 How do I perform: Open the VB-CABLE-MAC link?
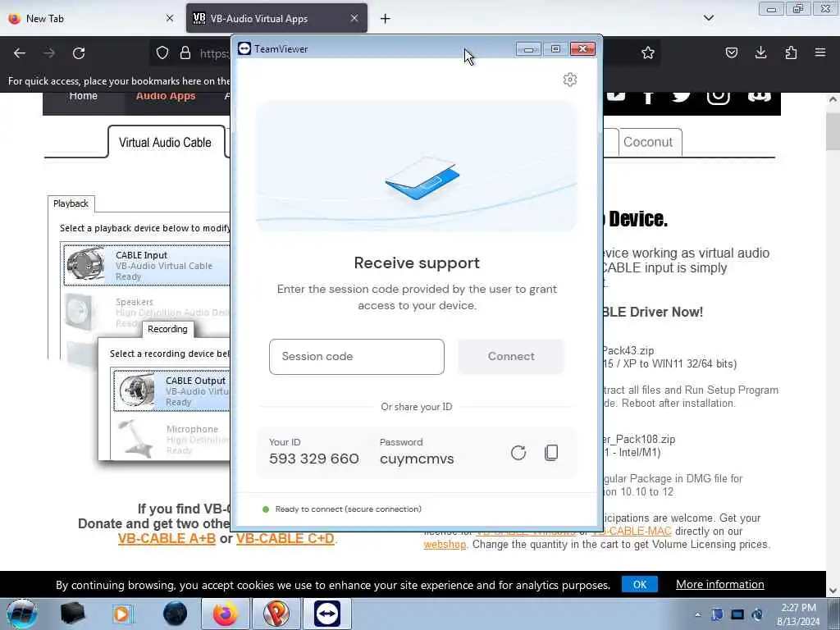tap(632, 532)
